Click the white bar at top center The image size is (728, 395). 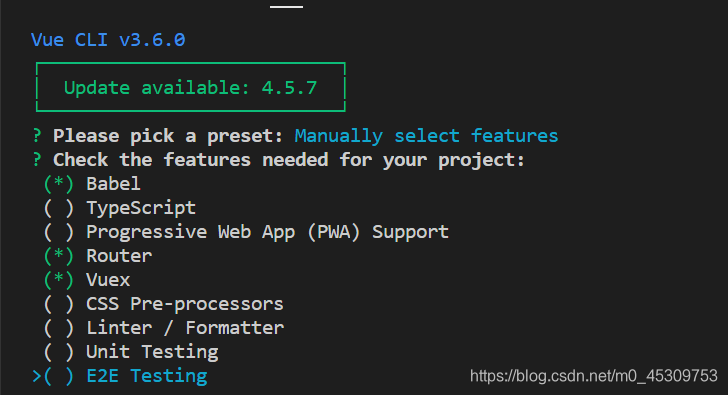(x=286, y=6)
